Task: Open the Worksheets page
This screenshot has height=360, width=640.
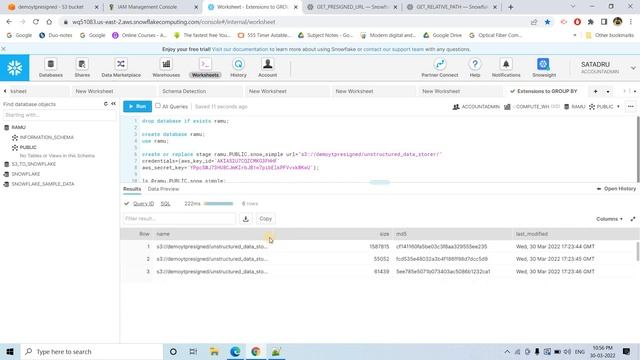Action: [x=205, y=68]
